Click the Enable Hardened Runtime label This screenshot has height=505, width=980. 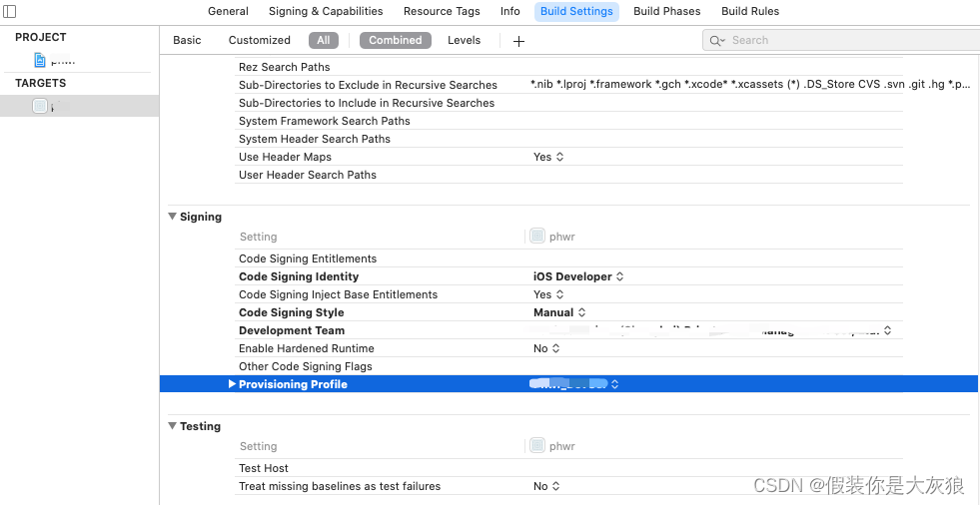(x=307, y=348)
